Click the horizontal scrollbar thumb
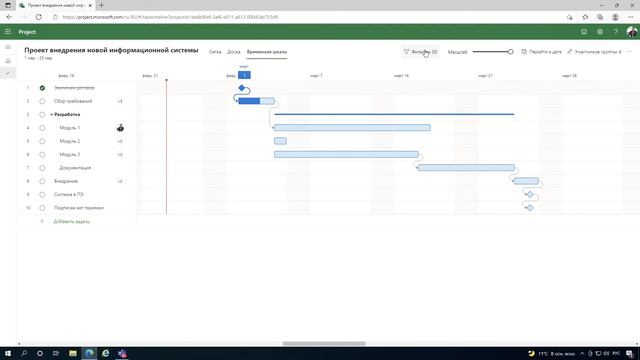This screenshot has width=640, height=360. [324, 344]
